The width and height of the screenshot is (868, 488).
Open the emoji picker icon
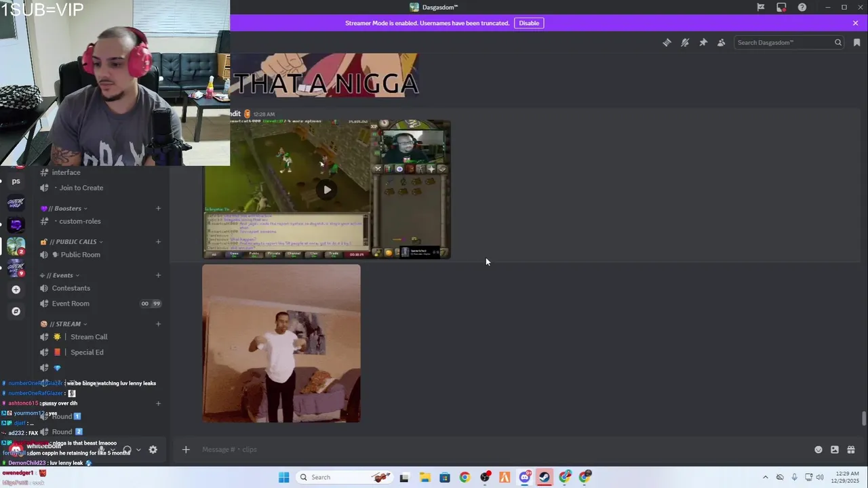point(818,449)
